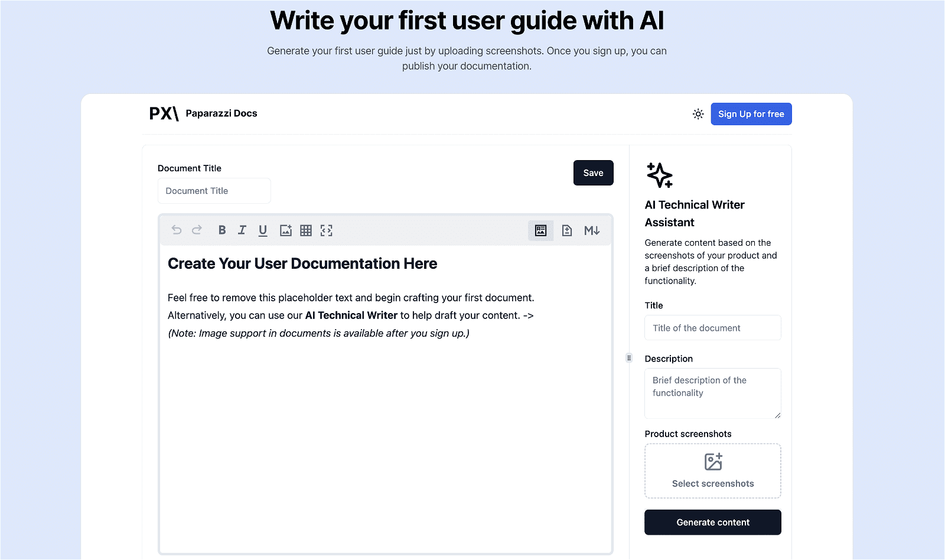The width and height of the screenshot is (945, 560).
Task: Toggle italic formatting
Action: point(242,230)
